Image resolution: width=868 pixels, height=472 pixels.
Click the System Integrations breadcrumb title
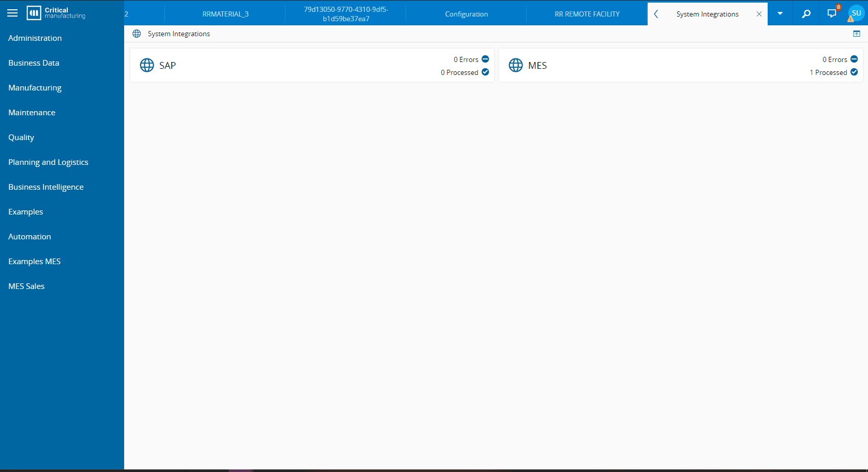click(x=179, y=34)
